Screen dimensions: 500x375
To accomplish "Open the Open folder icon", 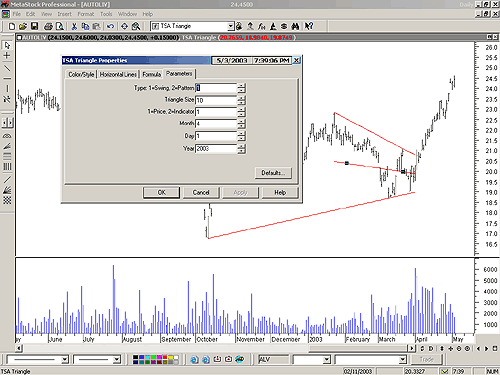I will (x=23, y=26).
